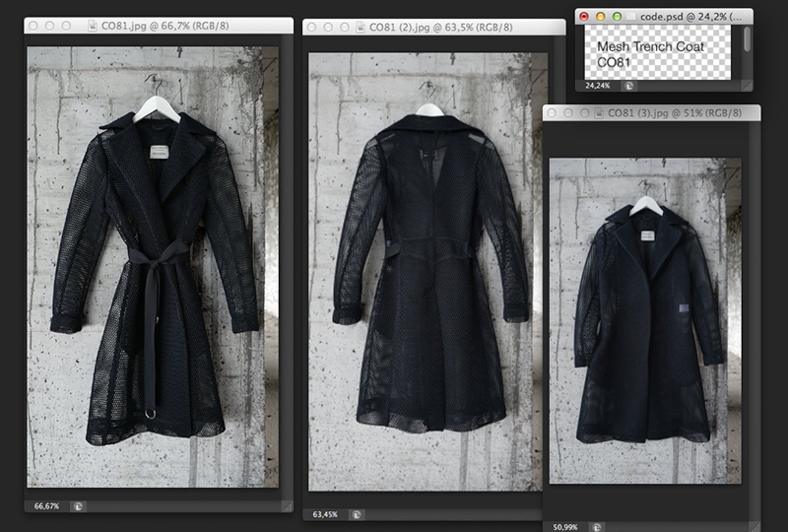The height and width of the screenshot is (532, 788).
Task: Click the 50,99% zoom percentage field
Action: tap(565, 527)
